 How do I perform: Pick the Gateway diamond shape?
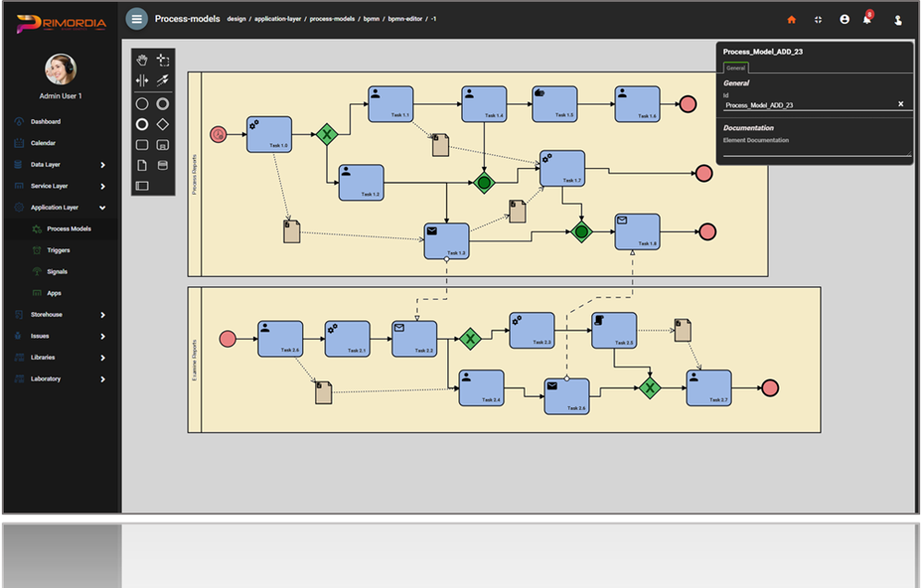pos(163,124)
